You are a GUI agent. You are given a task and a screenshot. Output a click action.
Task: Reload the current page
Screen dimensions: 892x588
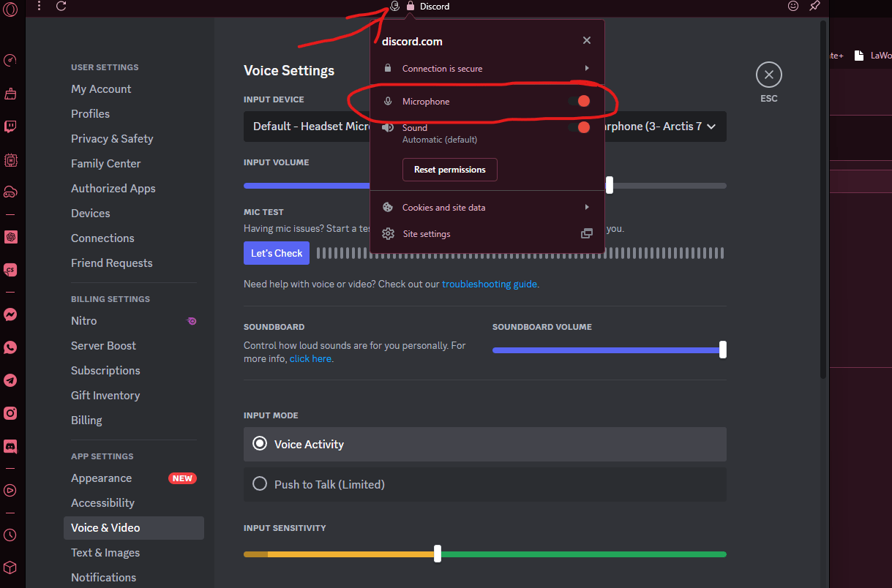click(61, 7)
